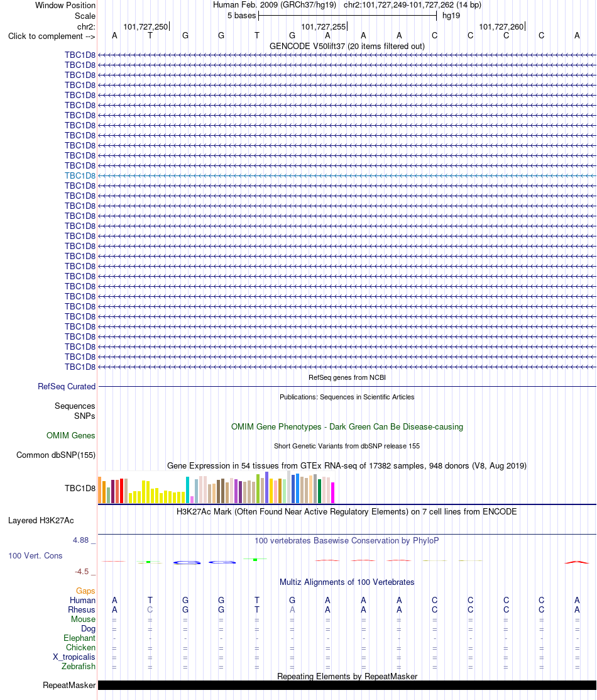
Task: Select the Rhesus species row label
Action: coord(81,610)
